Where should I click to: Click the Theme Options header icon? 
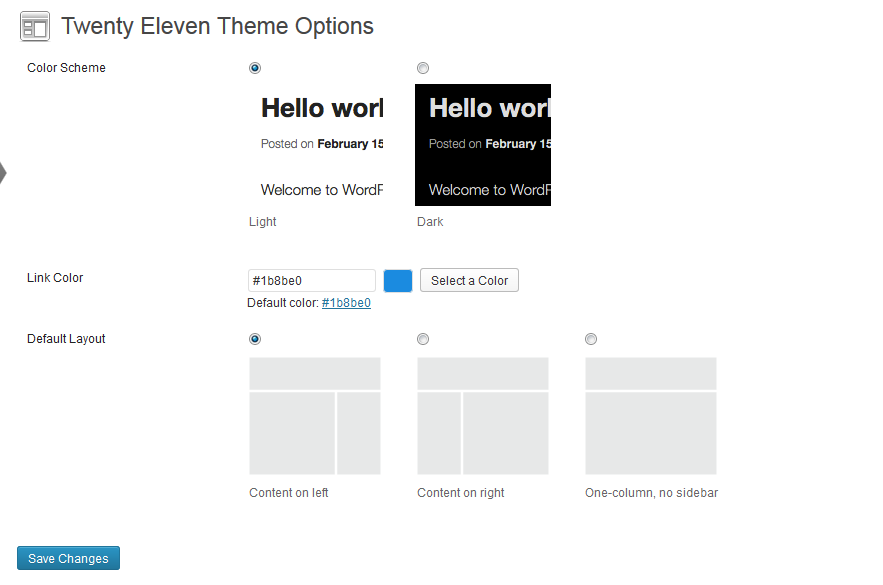(x=35, y=26)
